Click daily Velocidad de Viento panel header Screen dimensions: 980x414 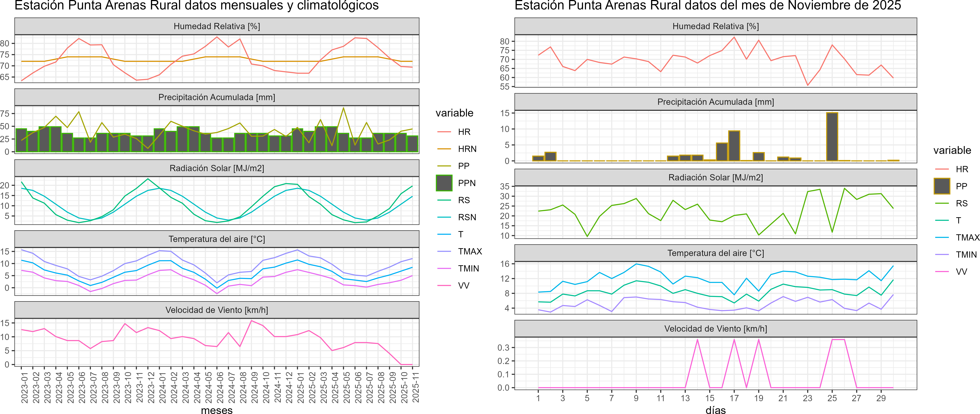click(716, 329)
